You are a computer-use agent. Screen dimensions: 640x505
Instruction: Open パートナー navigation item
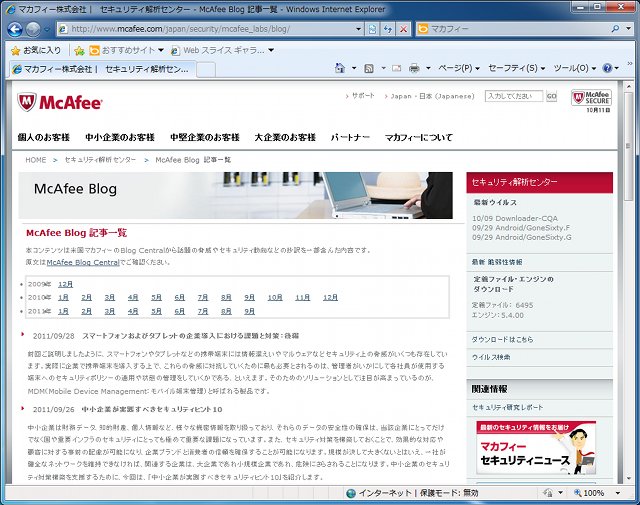tap(350, 138)
